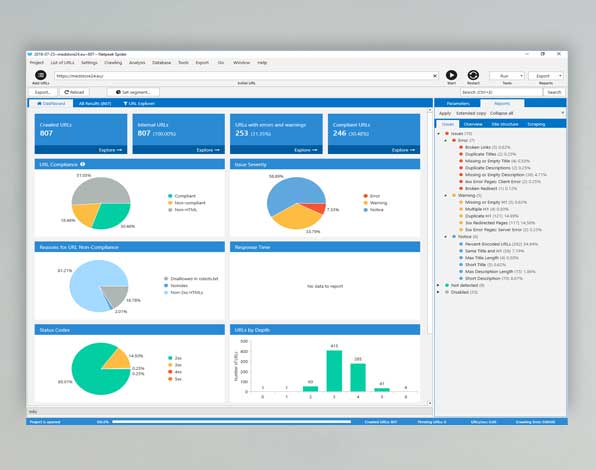The width and height of the screenshot is (596, 470).
Task: Open the Settings menu
Action: [x=89, y=62]
